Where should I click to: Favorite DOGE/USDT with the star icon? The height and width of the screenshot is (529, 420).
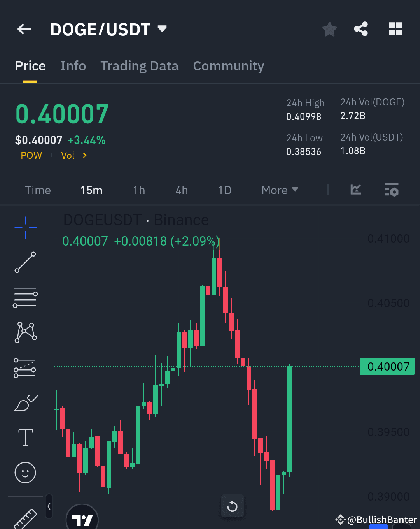coord(329,29)
